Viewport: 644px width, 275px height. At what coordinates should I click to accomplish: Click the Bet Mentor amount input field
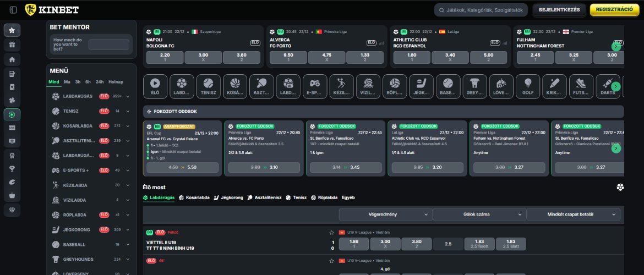coord(108,45)
